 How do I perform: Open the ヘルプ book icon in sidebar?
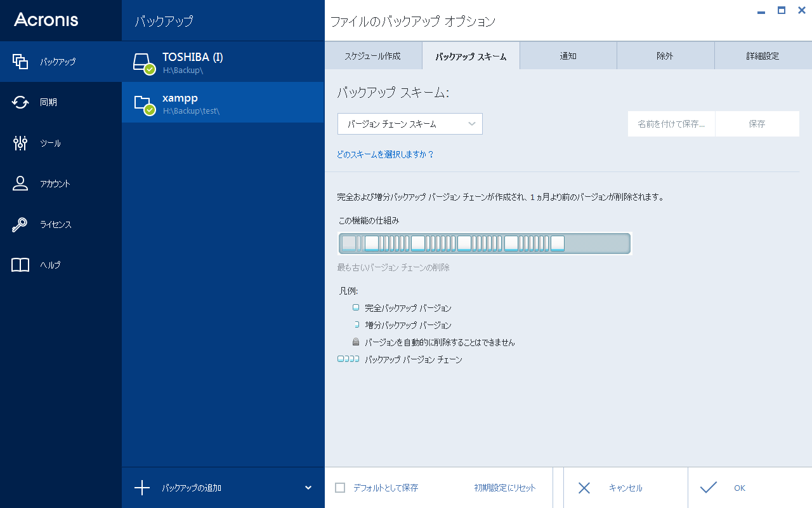click(x=20, y=265)
